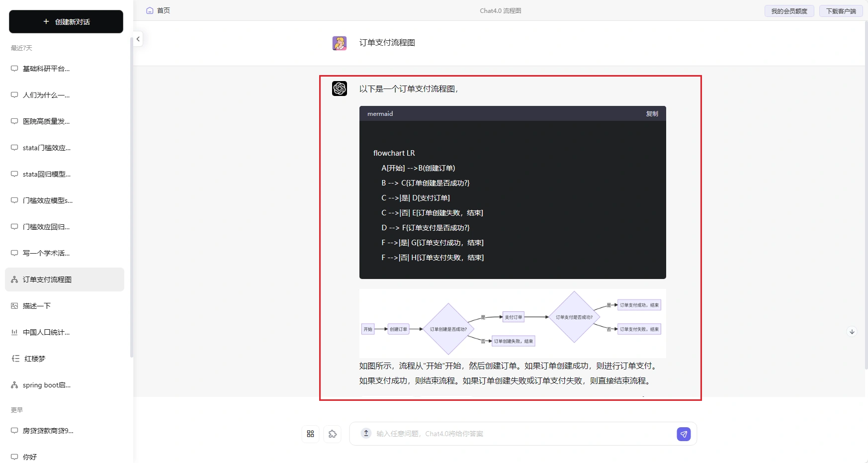Click image icon beside 描述一下
Image resolution: width=868 pixels, height=463 pixels.
(x=14, y=306)
